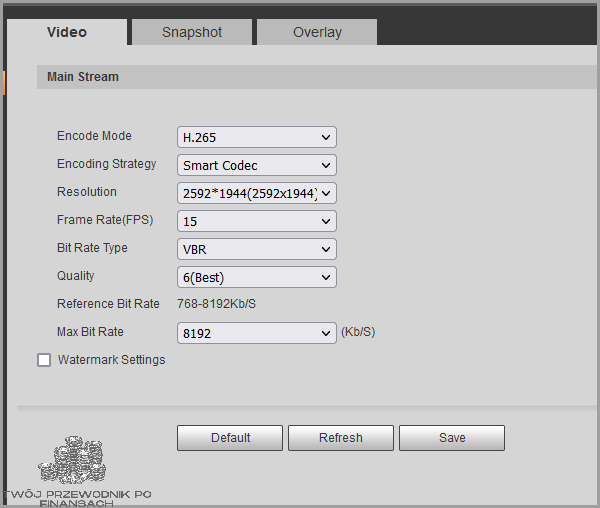The height and width of the screenshot is (508, 600).
Task: Open the Bit Rate Type VBR dropdown
Action: pos(257,249)
